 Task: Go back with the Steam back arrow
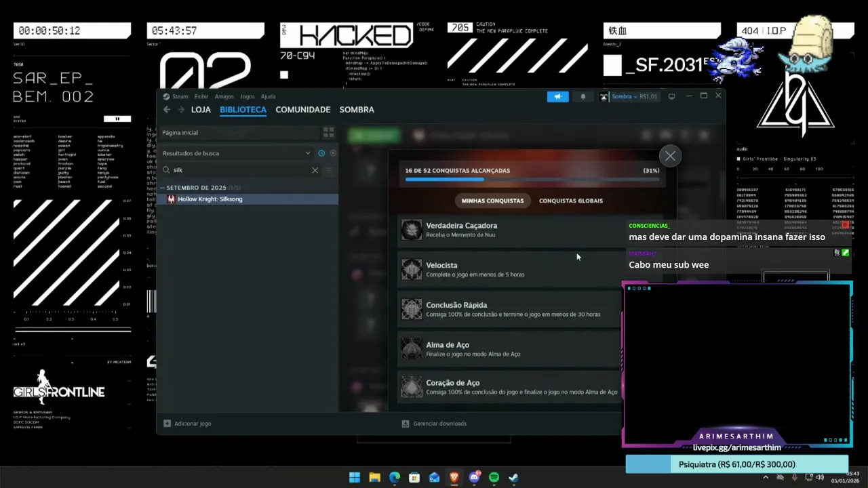[x=167, y=110]
